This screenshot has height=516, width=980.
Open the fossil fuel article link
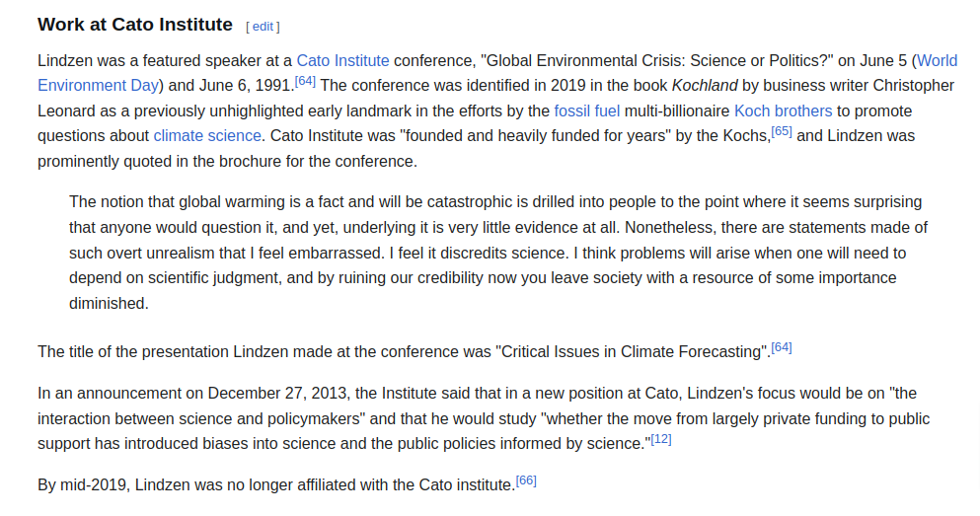pyautogui.click(x=589, y=111)
